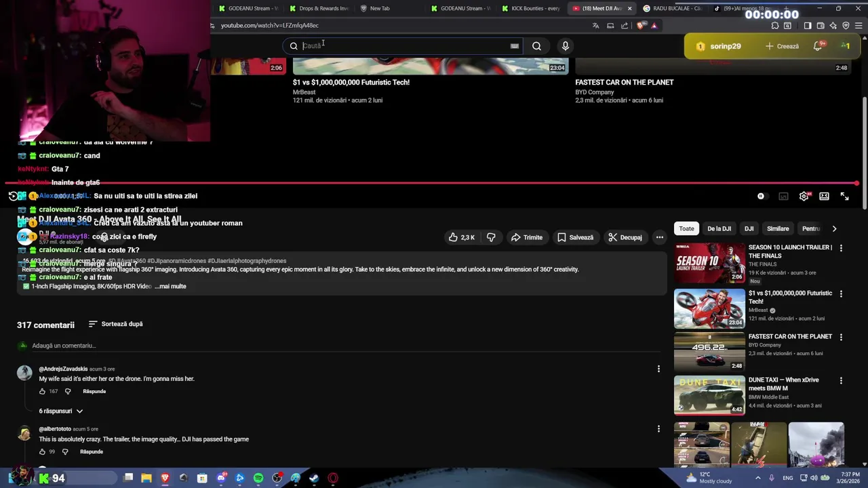This screenshot has width=868, height=488.
Task: Open Brave Rewards triangle icon
Action: 654,26
